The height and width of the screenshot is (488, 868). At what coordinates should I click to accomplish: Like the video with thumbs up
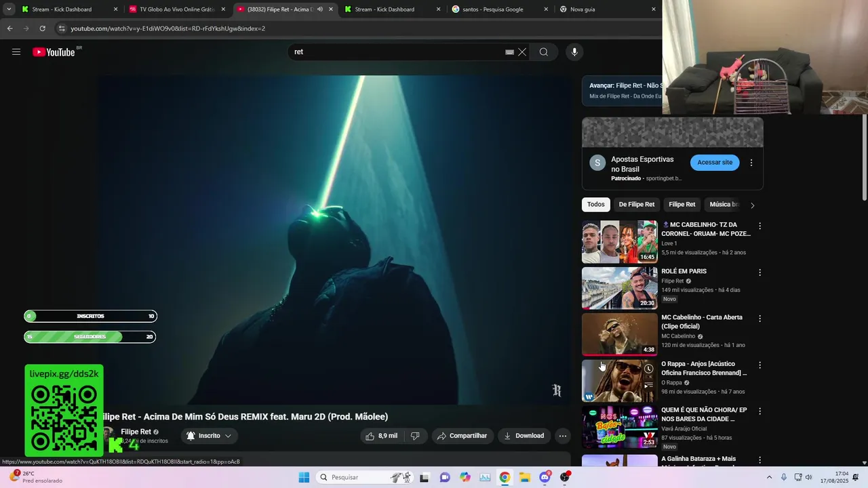click(x=382, y=436)
